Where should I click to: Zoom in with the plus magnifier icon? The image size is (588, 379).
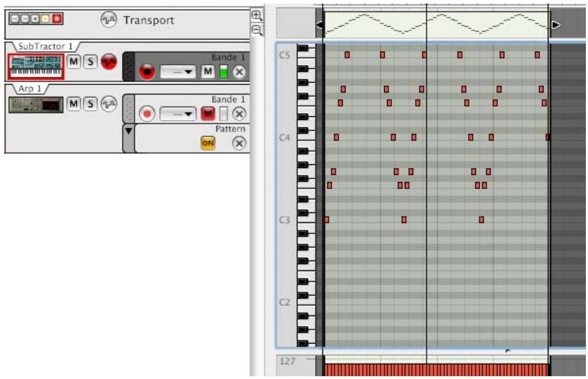tap(257, 16)
